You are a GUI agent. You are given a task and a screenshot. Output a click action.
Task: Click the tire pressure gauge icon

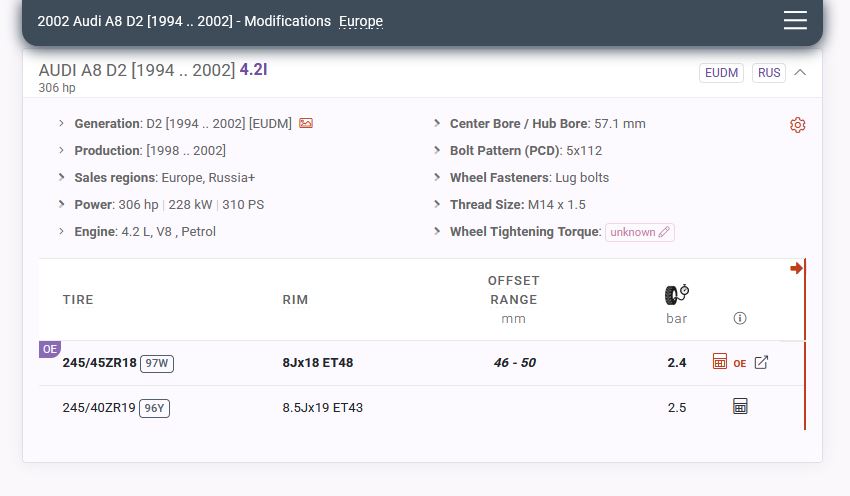(677, 294)
